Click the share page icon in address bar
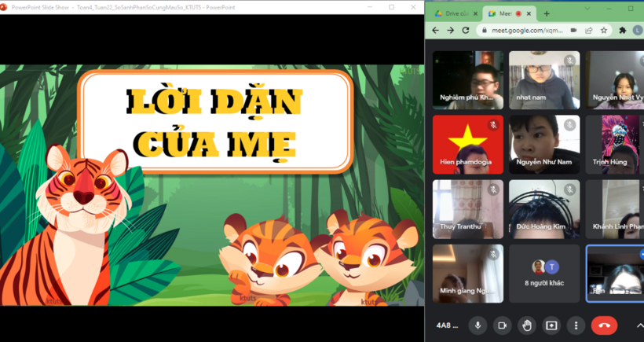The width and height of the screenshot is (644, 342). tap(588, 31)
